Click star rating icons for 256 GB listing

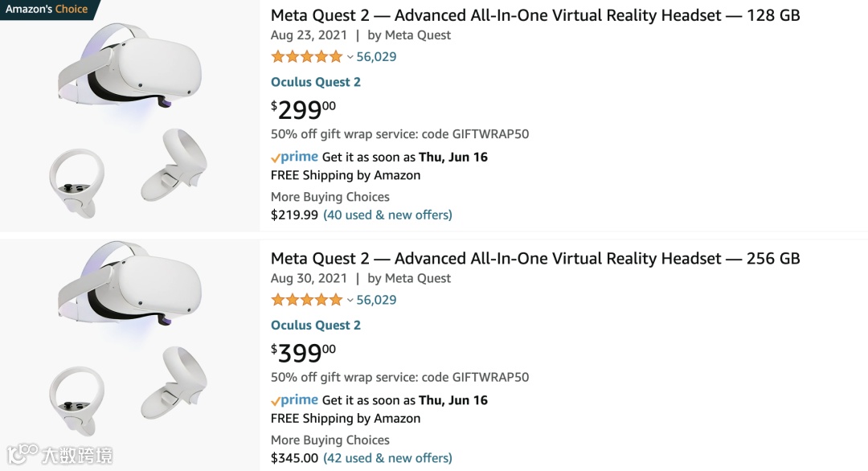[x=306, y=300]
